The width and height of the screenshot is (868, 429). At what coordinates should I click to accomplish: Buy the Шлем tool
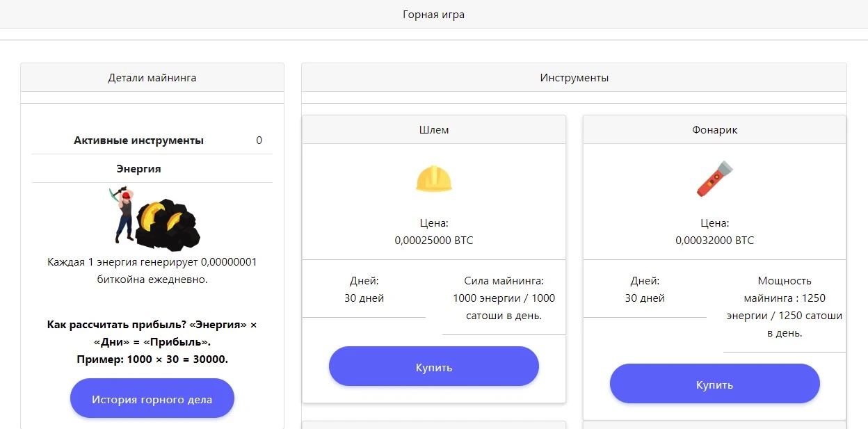pos(434,366)
